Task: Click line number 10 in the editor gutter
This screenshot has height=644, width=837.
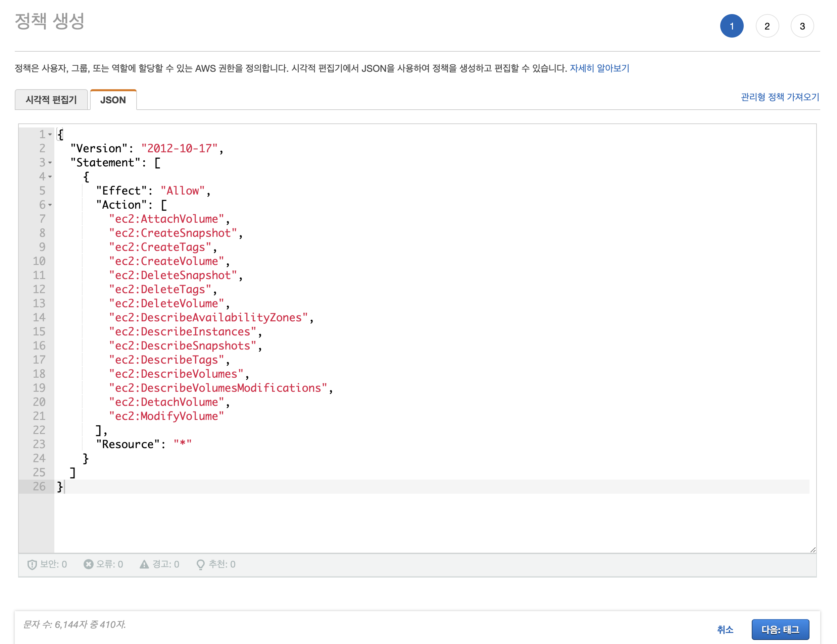Action: (40, 261)
